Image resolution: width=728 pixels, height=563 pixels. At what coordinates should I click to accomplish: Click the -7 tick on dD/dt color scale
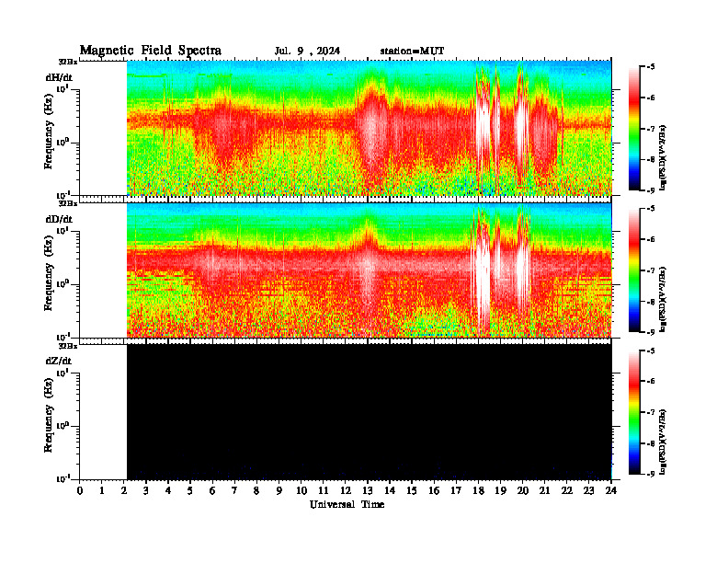650,270
